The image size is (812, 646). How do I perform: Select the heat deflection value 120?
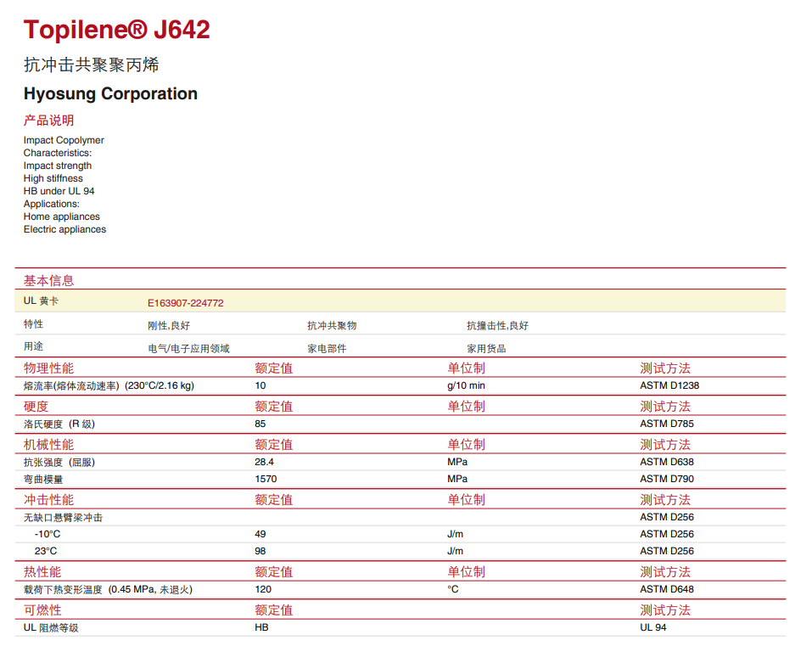tap(263, 589)
